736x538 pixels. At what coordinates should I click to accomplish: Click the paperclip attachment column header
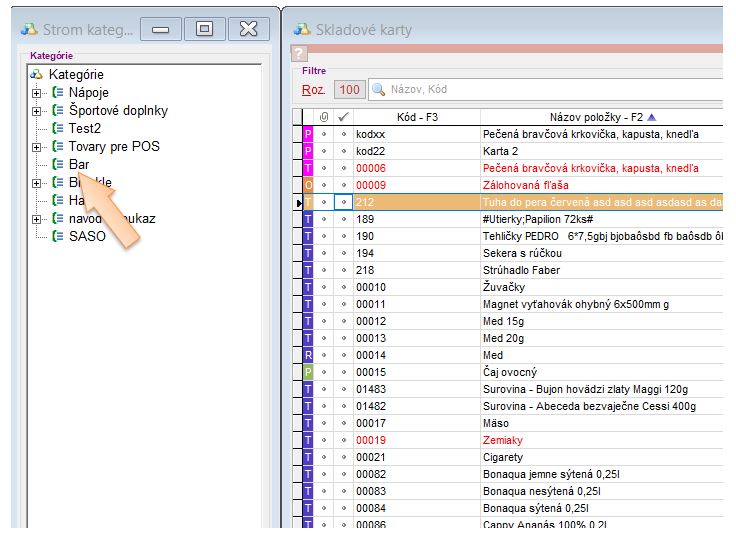[x=324, y=117]
